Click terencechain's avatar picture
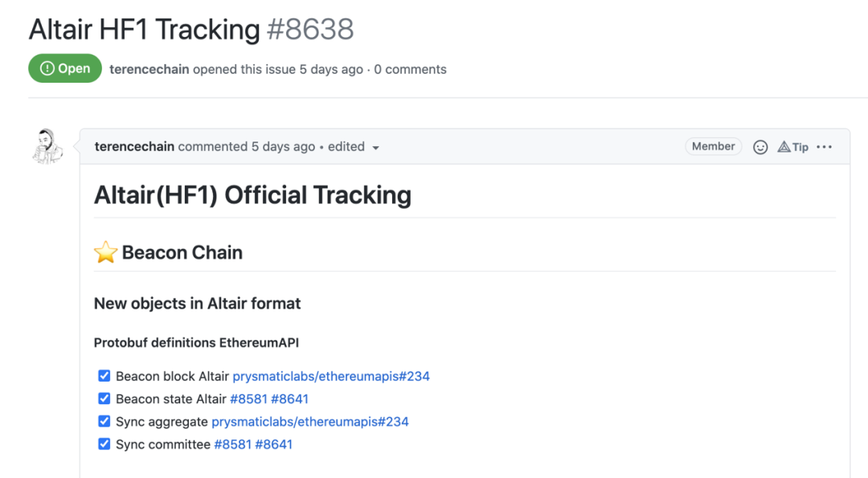 pyautogui.click(x=47, y=146)
